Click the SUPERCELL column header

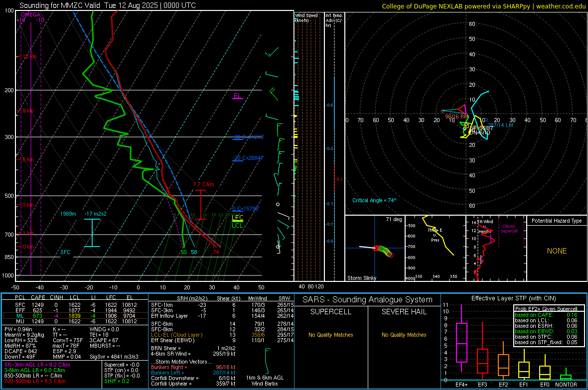(x=331, y=312)
